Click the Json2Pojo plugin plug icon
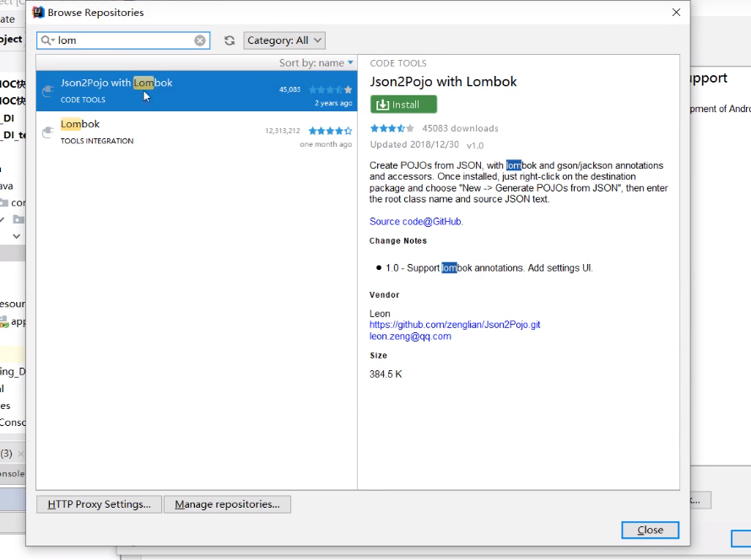751x560 pixels. point(47,90)
